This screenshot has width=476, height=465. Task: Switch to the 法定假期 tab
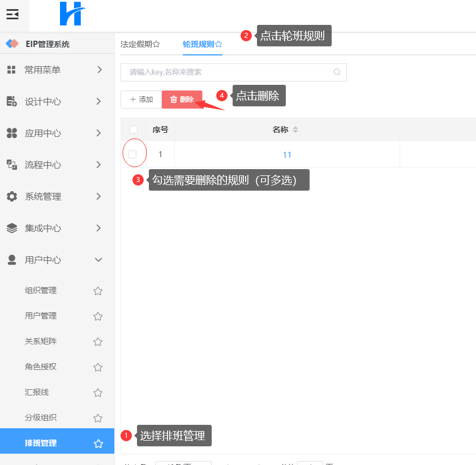(140, 44)
